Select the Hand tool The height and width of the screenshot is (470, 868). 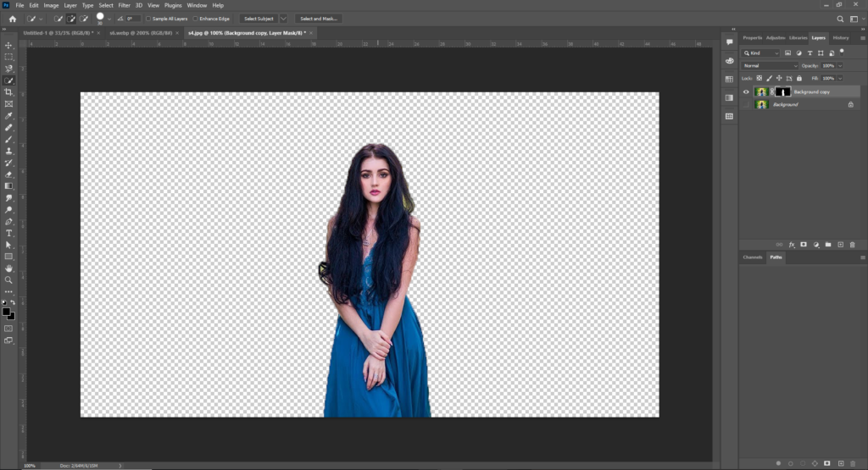(x=9, y=268)
